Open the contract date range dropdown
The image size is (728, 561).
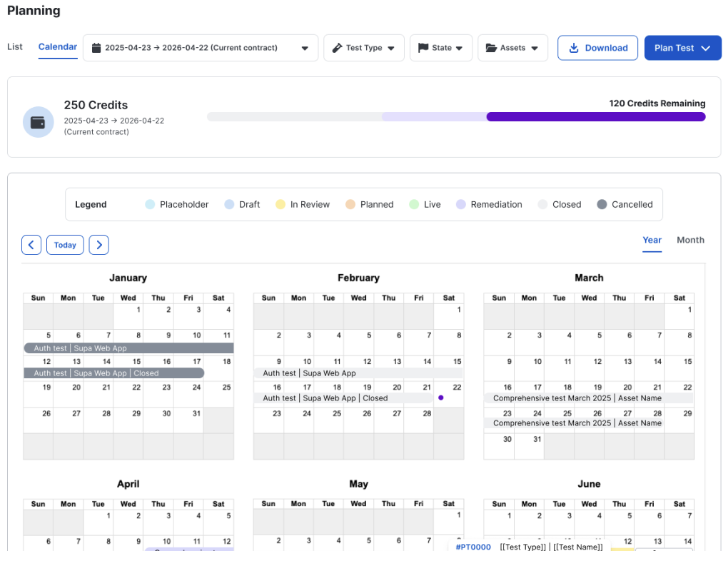point(201,48)
